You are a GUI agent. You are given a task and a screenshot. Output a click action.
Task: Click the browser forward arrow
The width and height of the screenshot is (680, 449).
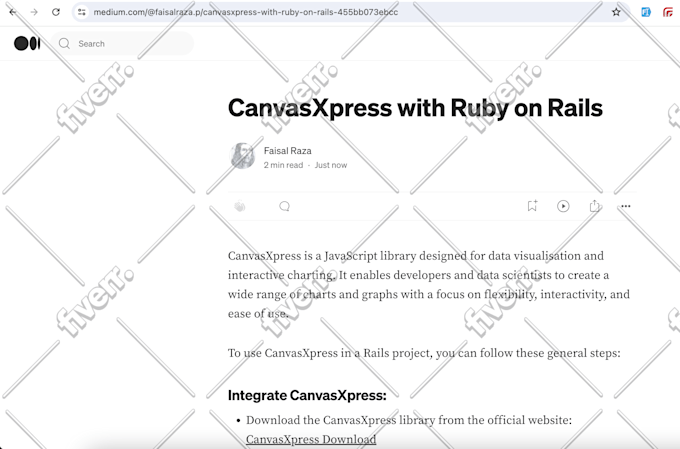(34, 12)
